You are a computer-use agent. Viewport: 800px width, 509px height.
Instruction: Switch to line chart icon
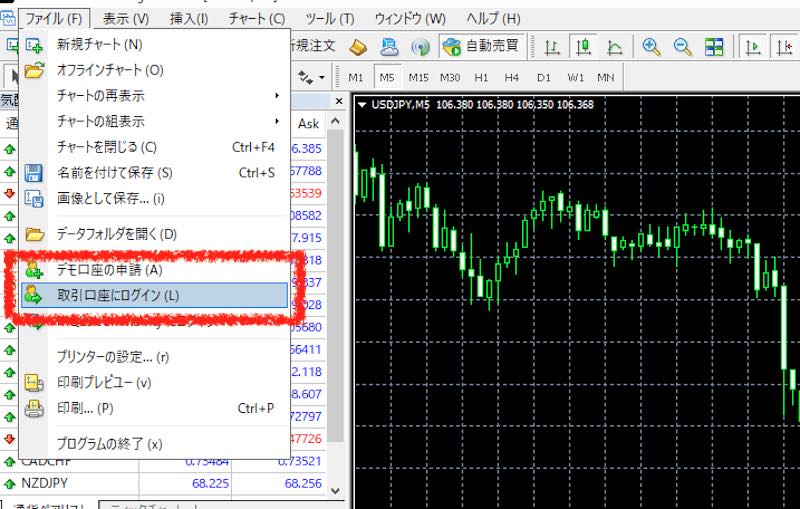click(x=615, y=47)
